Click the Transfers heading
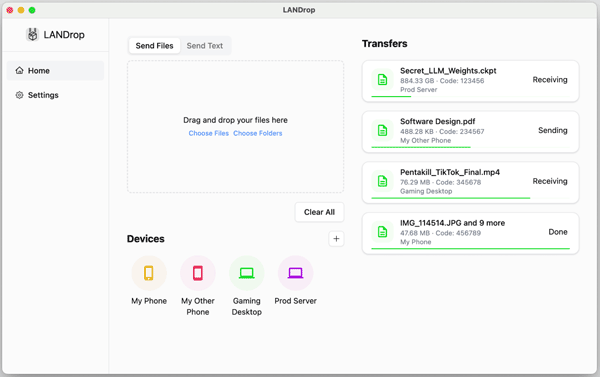The width and height of the screenshot is (600, 377). tap(385, 44)
